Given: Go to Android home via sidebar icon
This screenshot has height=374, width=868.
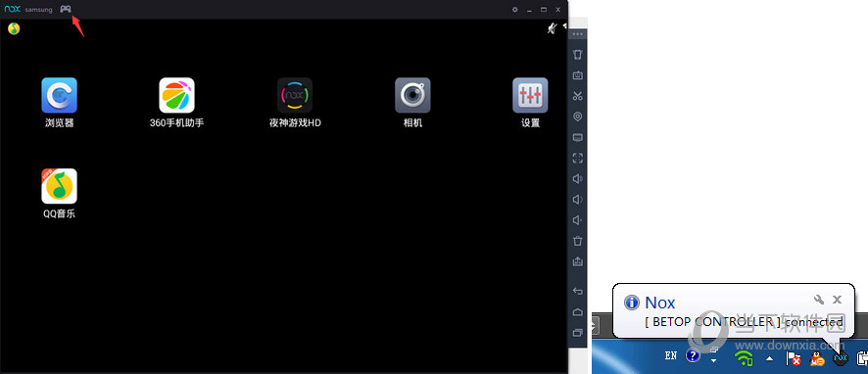Looking at the screenshot, I should [x=577, y=312].
